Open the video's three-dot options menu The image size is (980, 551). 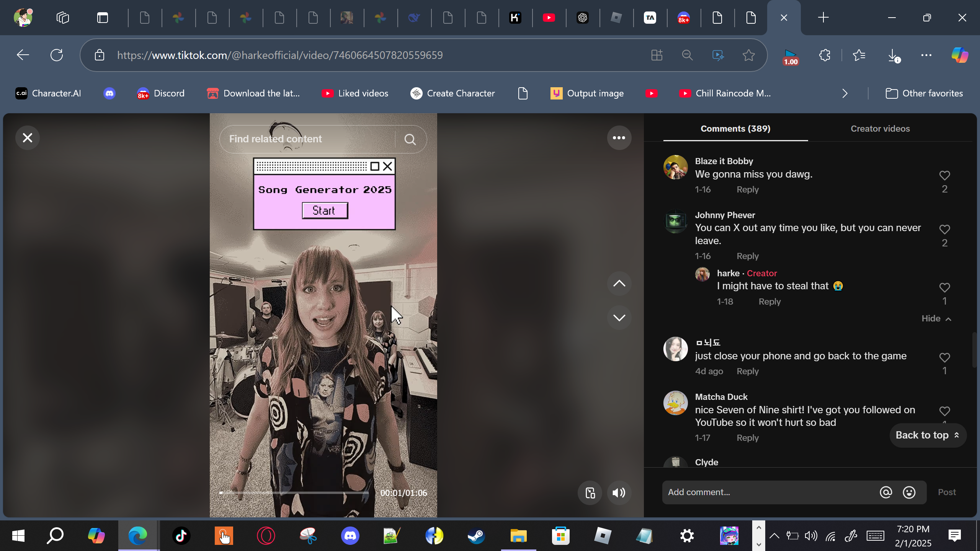[619, 138]
